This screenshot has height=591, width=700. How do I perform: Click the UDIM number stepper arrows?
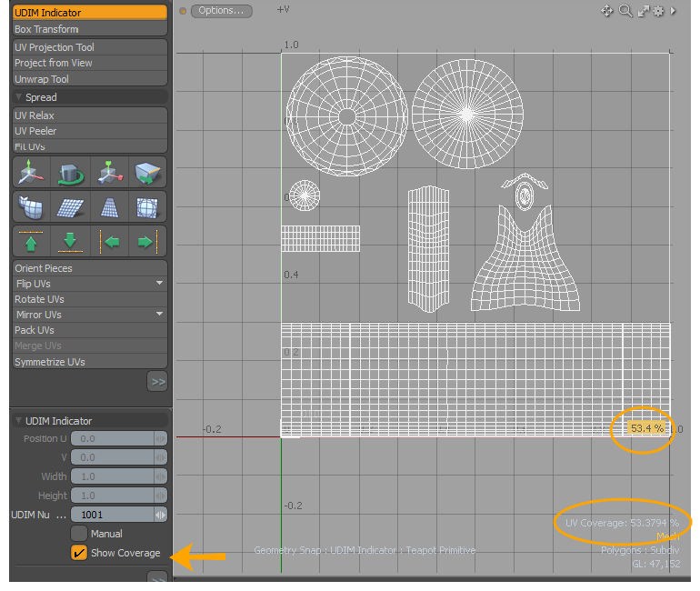click(160, 515)
